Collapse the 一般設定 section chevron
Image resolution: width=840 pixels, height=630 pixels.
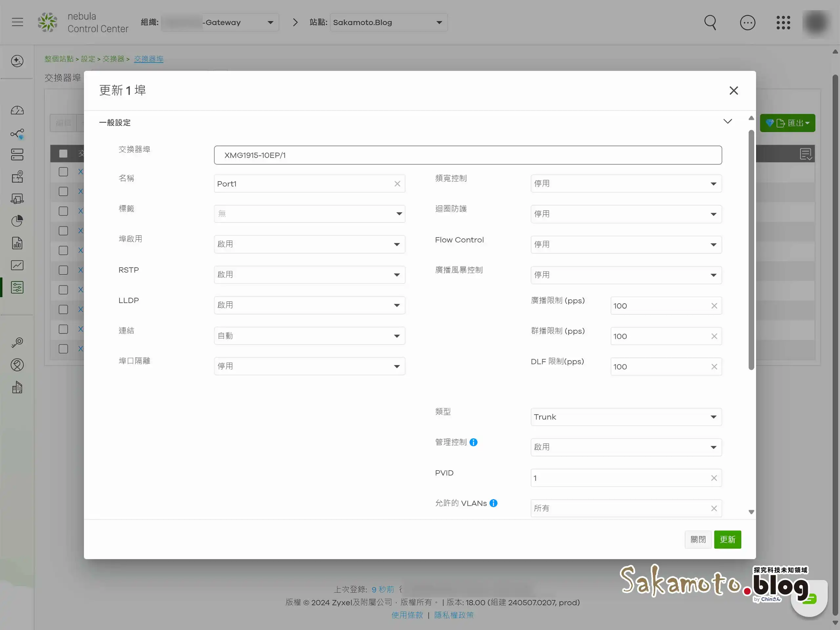[727, 121]
